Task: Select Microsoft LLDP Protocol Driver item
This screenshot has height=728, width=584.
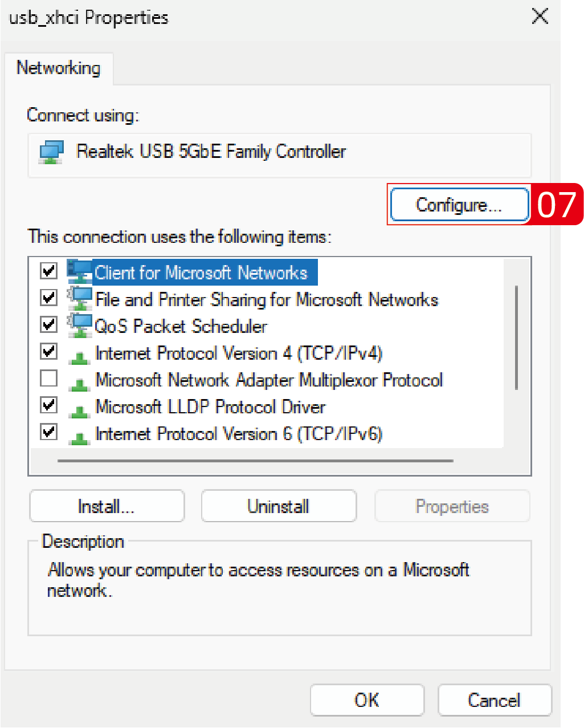Action: click(x=210, y=407)
